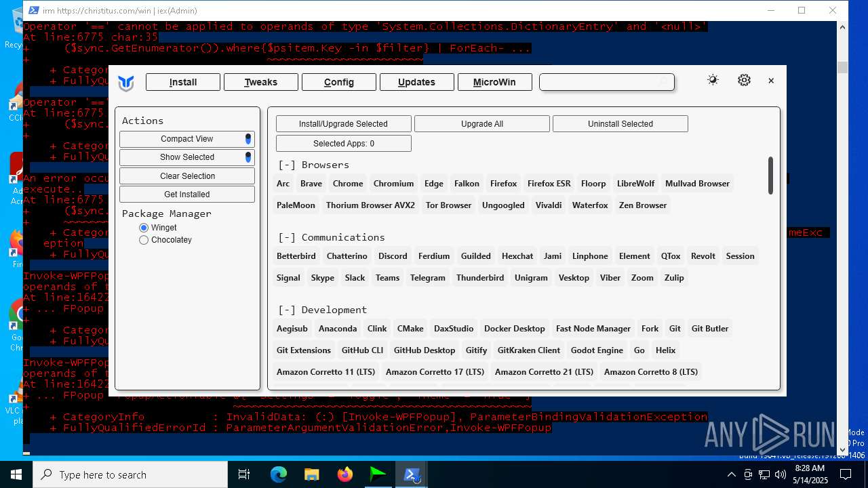Launch Firefox from taskbar

click(x=344, y=474)
